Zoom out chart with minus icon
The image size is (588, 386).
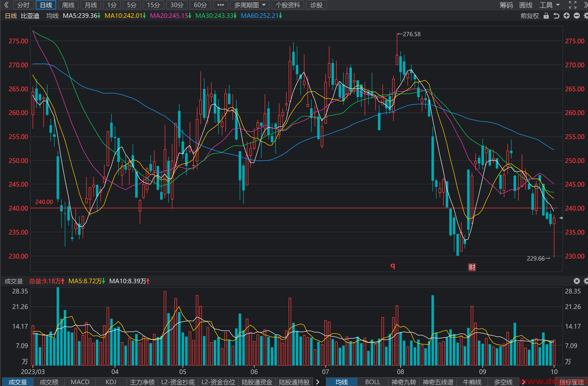pyautogui.click(x=577, y=16)
